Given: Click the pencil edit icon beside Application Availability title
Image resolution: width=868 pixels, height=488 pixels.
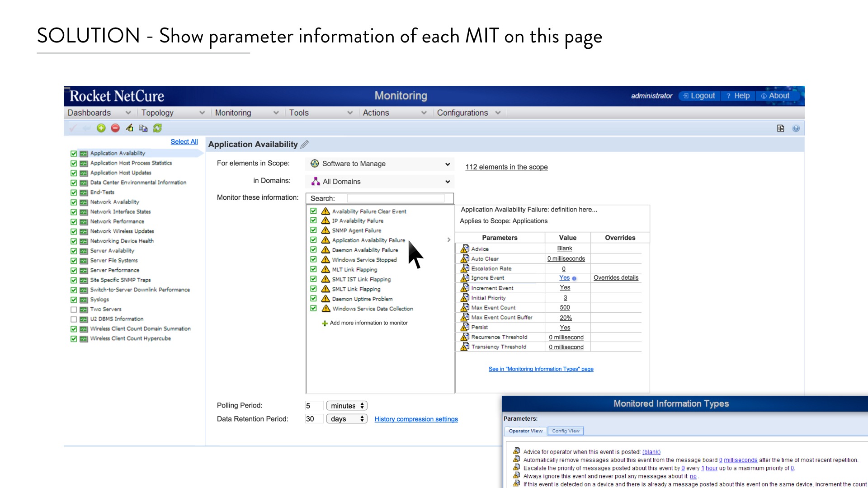Looking at the screenshot, I should (305, 144).
